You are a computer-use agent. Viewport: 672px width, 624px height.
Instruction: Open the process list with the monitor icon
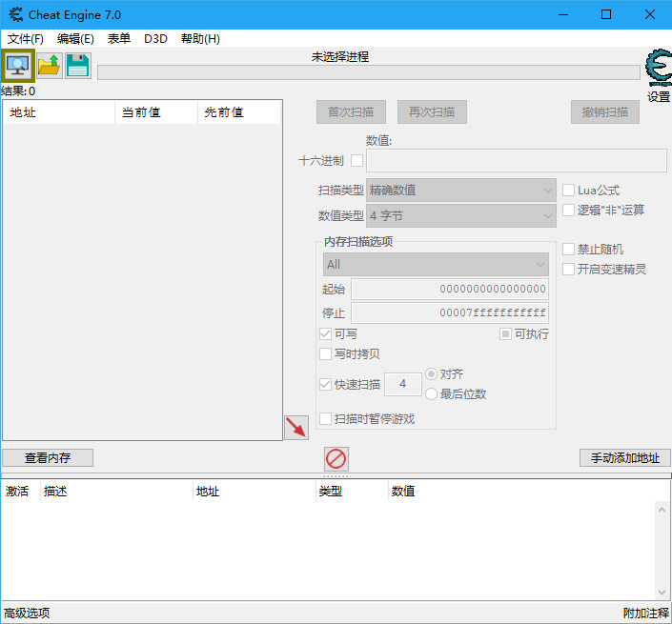point(17,66)
